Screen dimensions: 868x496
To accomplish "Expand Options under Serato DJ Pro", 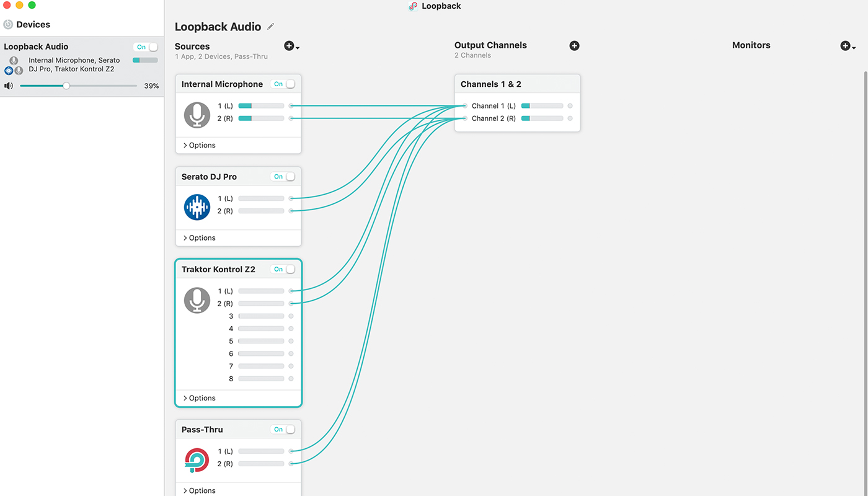I will 199,238.
